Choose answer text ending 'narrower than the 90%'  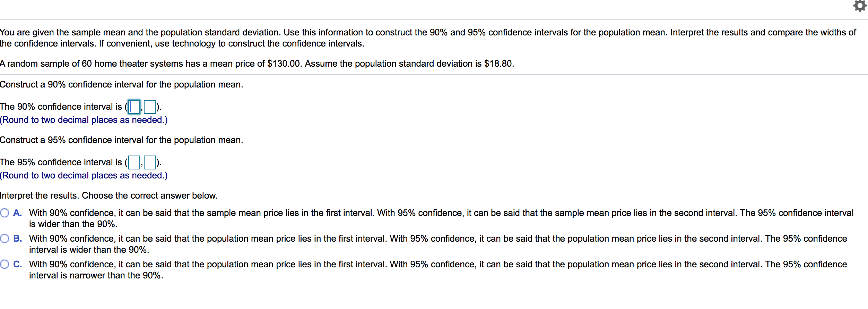[438, 270]
